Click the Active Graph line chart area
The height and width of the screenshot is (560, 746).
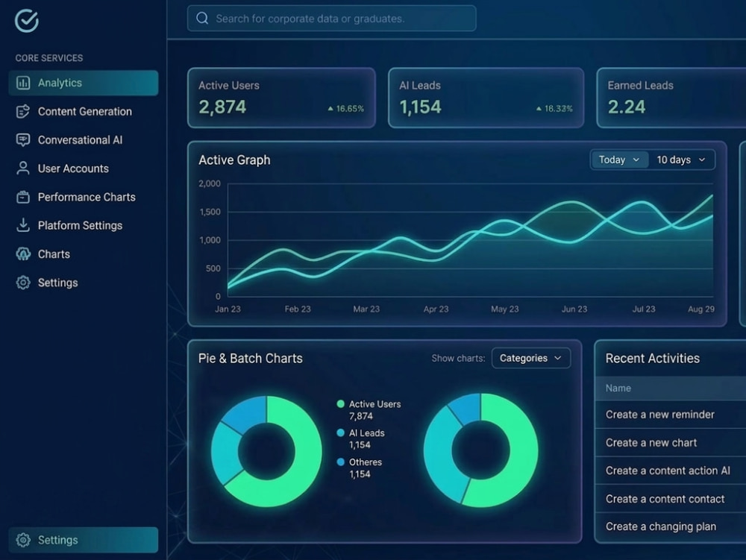[470, 240]
